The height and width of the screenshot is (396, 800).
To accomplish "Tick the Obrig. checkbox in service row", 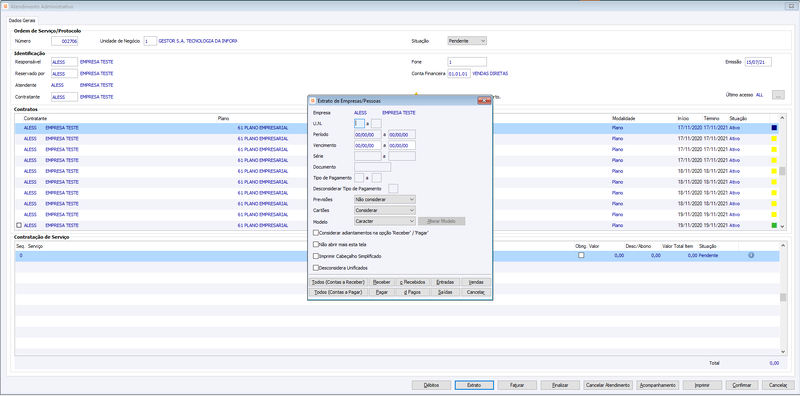I will point(581,255).
